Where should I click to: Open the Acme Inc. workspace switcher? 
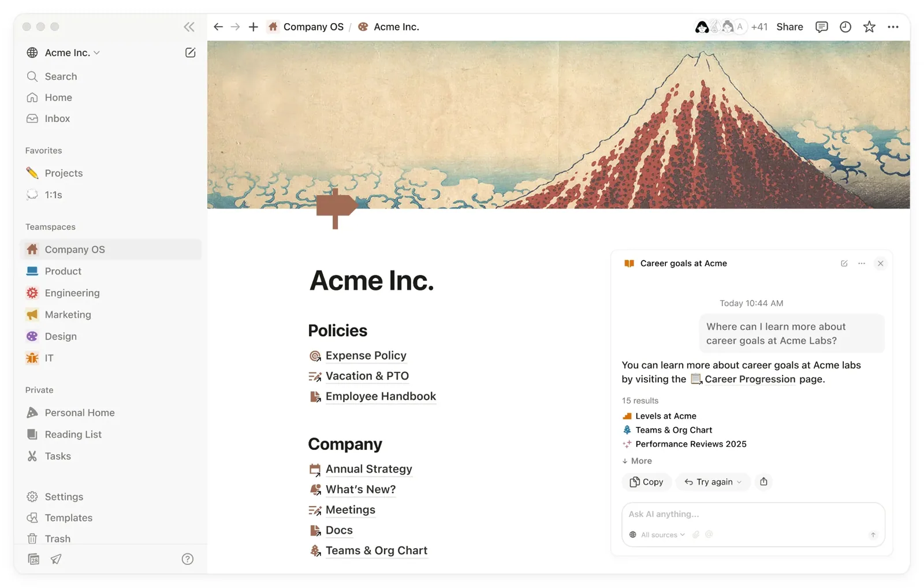pos(64,53)
